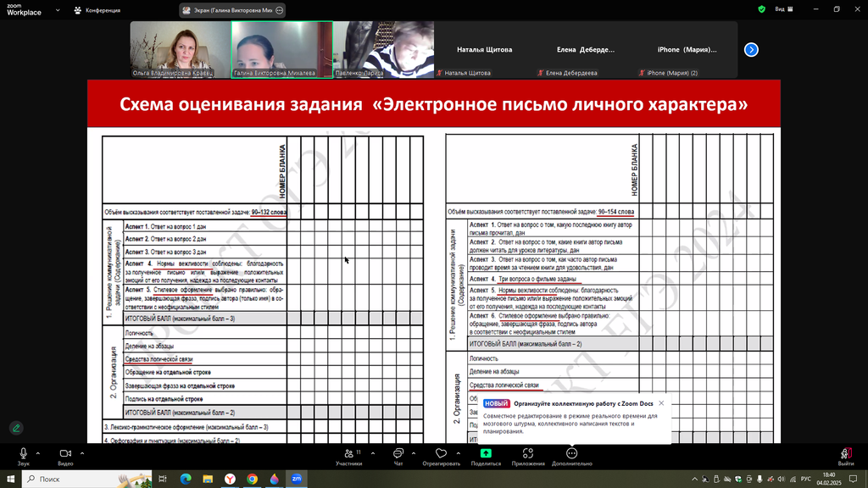The image size is (868, 488).
Task: Click the Поиск taskbar search box
Action: tap(87, 479)
